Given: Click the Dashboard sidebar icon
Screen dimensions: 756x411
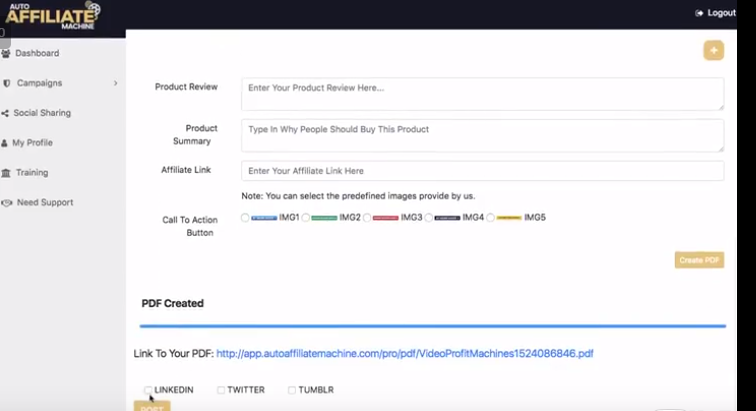Looking at the screenshot, I should (x=6, y=54).
